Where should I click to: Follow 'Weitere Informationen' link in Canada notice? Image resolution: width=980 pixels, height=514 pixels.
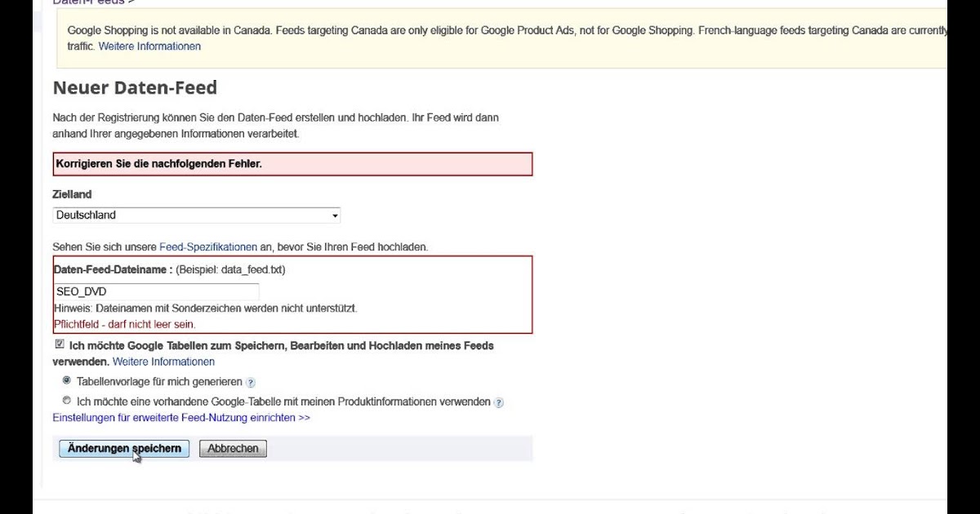[149, 47]
